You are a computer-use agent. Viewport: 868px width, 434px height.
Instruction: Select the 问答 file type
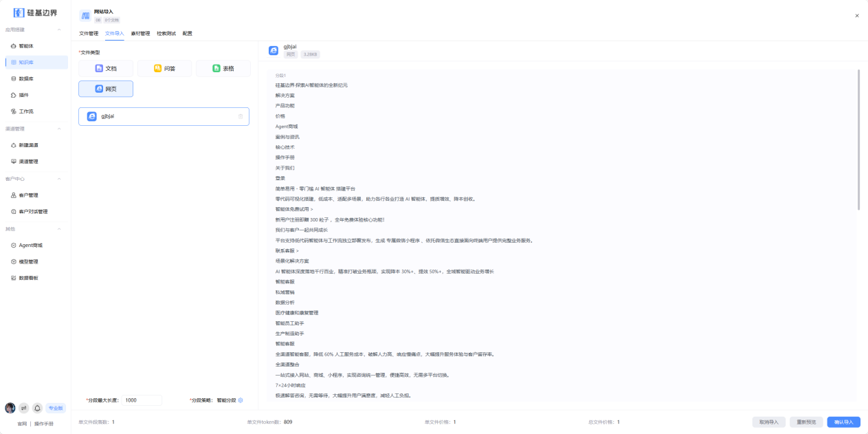(x=164, y=69)
